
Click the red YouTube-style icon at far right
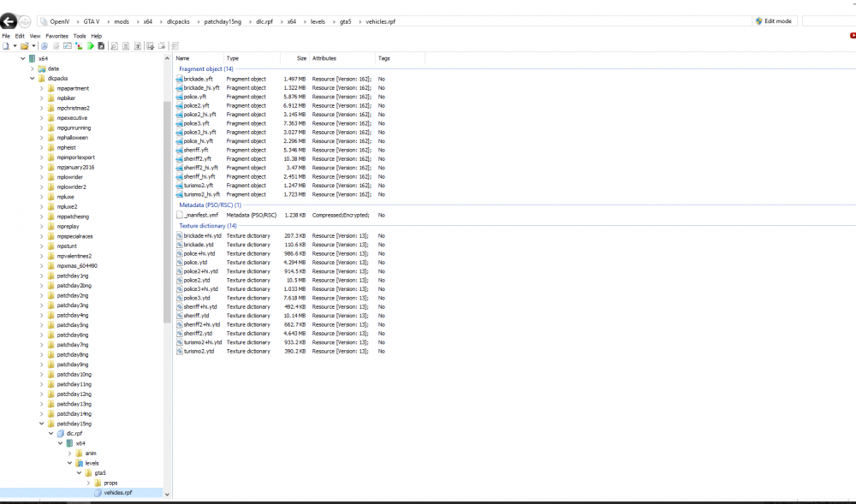point(853,35)
